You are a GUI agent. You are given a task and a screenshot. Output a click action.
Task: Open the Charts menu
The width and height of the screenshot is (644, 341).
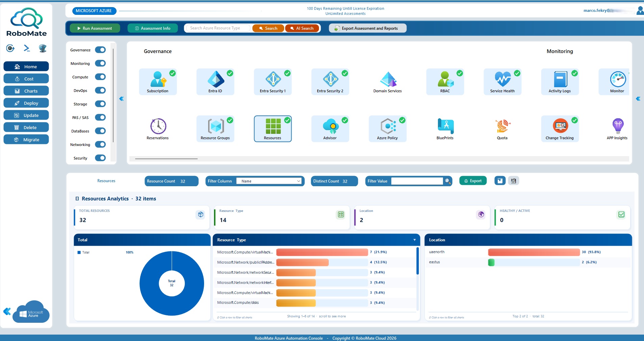click(26, 91)
